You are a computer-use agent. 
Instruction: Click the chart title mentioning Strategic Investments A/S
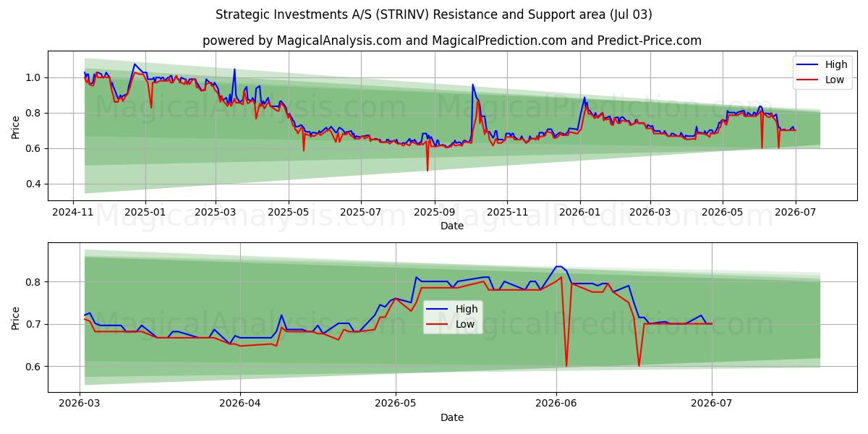pos(434,14)
